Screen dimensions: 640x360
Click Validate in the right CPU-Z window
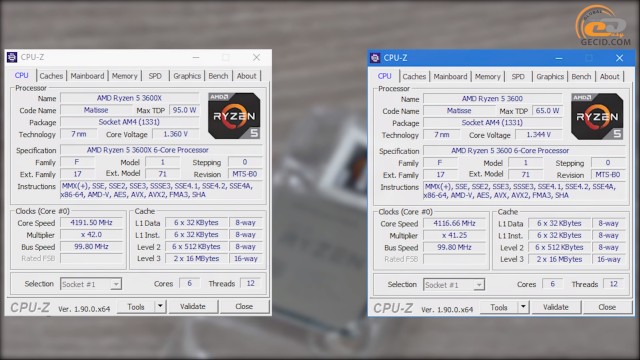[556, 307]
